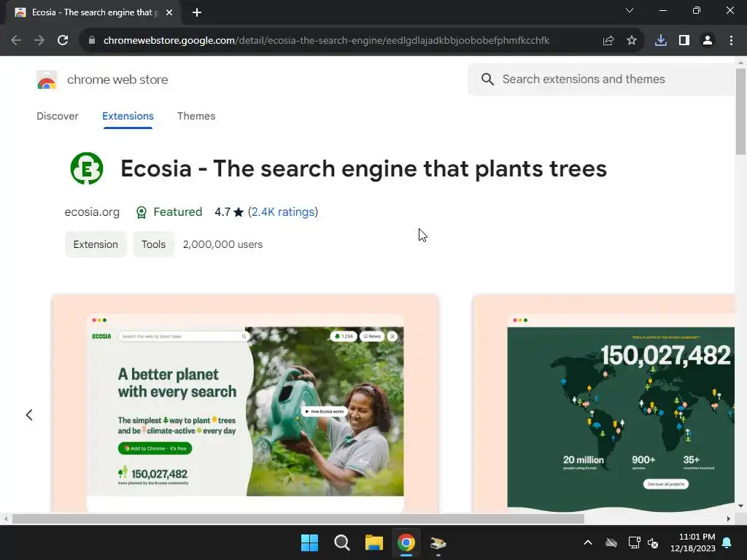View site info via lock icon
Viewport: 747px width, 560px height.
tap(92, 41)
